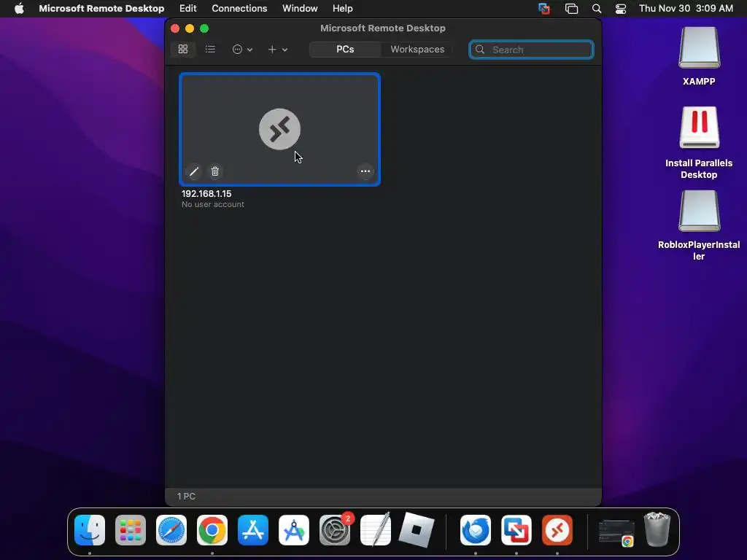Open the Edit menu

pos(187,8)
